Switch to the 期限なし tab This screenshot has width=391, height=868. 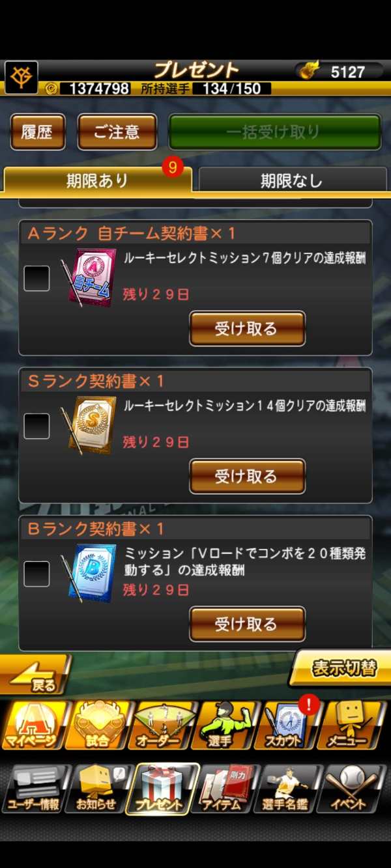pos(291,180)
